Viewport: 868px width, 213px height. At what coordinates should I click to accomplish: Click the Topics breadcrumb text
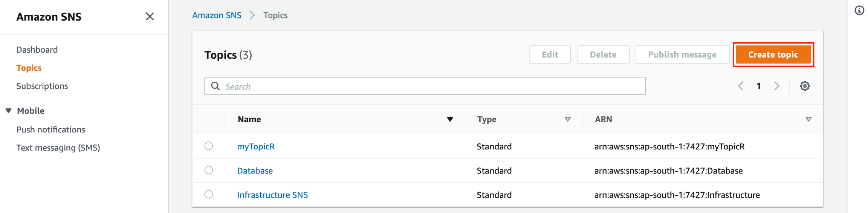[275, 15]
